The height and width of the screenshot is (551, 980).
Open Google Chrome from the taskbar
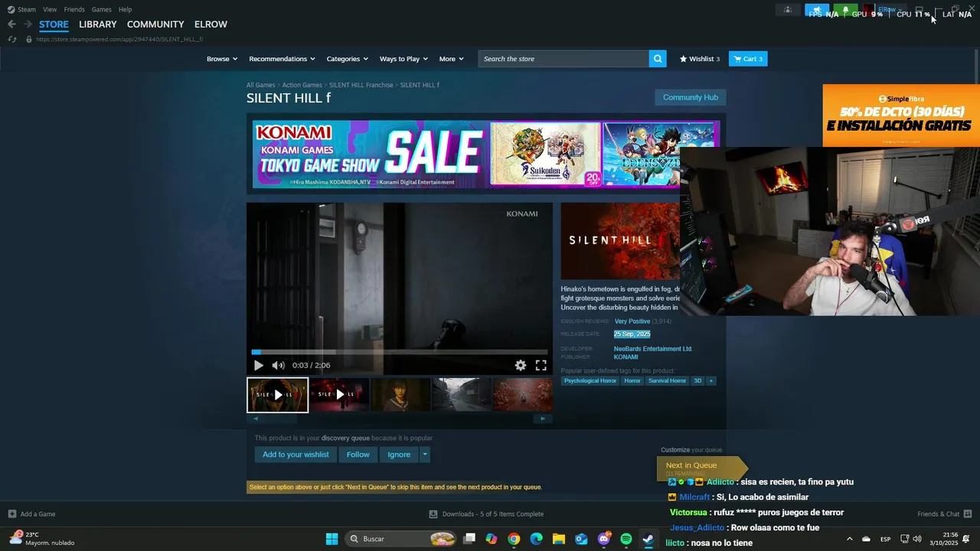514,539
